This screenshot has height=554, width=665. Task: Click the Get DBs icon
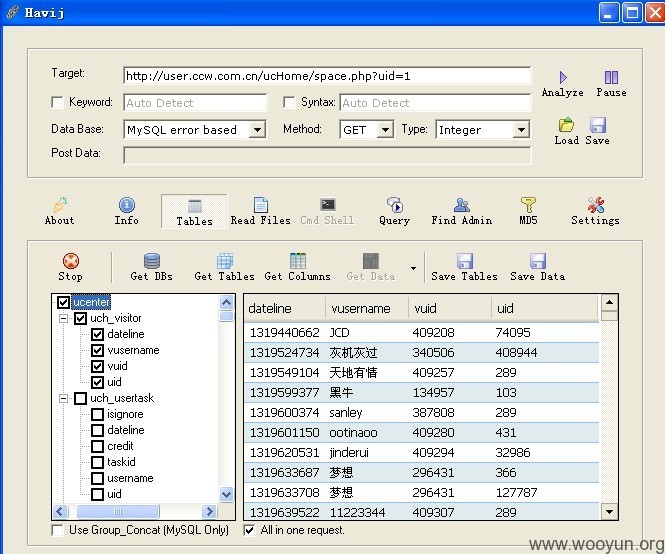click(x=151, y=261)
